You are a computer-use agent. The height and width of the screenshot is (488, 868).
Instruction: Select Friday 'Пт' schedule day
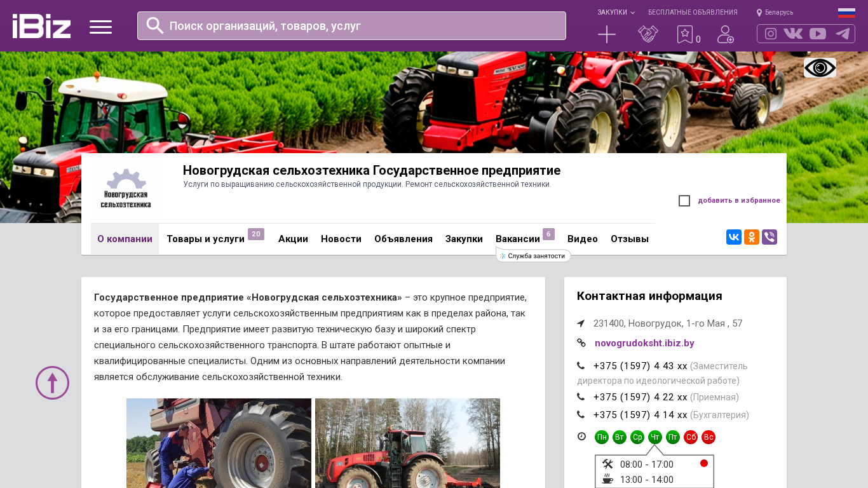click(673, 437)
